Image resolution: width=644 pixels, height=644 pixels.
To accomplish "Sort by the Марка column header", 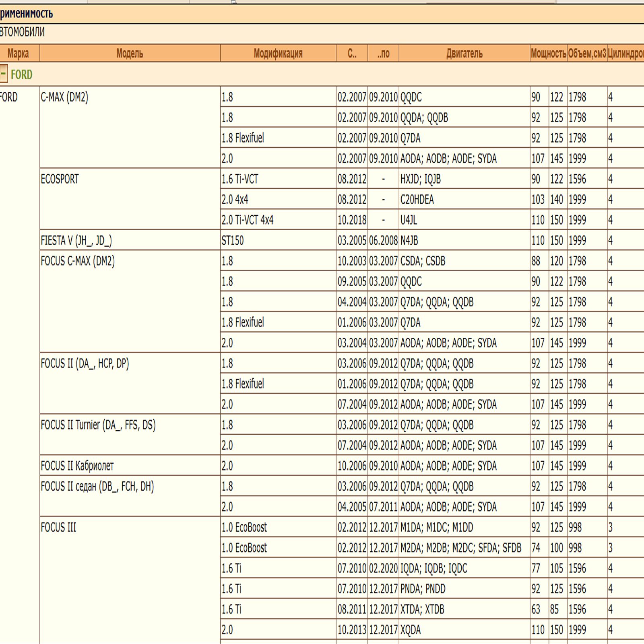I will (18, 53).
